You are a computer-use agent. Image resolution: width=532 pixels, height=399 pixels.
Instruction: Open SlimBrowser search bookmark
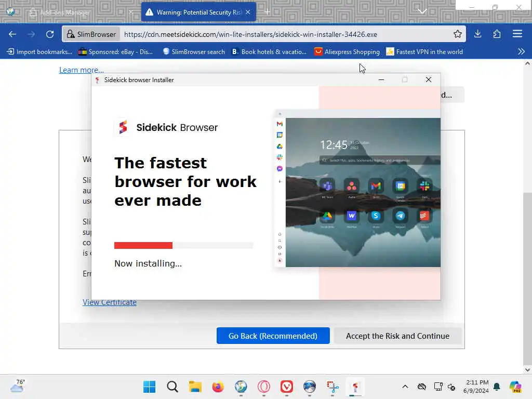(194, 51)
